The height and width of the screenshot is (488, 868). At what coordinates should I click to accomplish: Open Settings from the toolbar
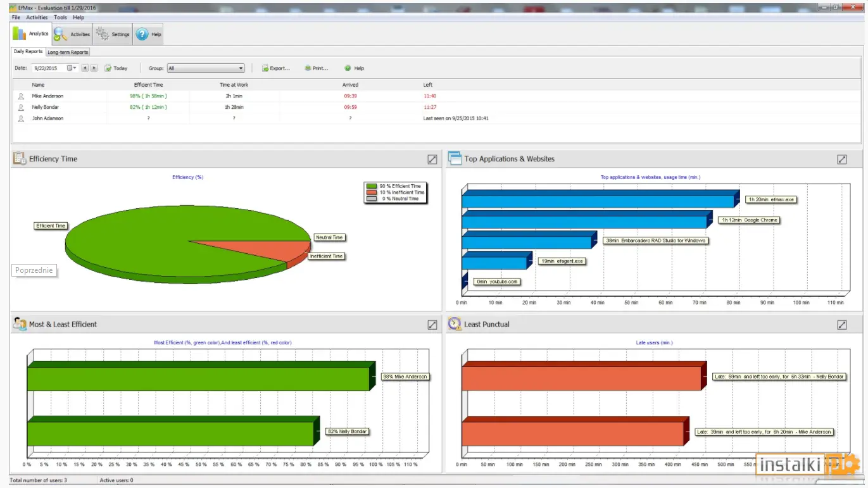pos(113,34)
